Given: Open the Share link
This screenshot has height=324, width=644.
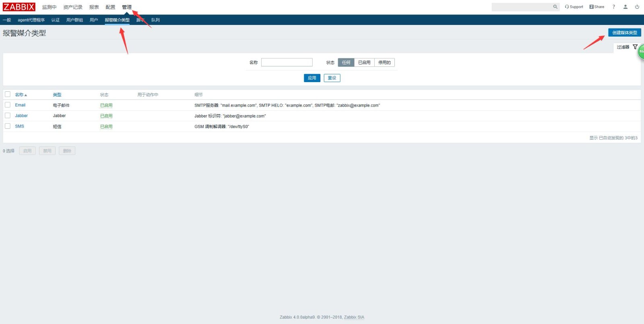Looking at the screenshot, I should (597, 7).
